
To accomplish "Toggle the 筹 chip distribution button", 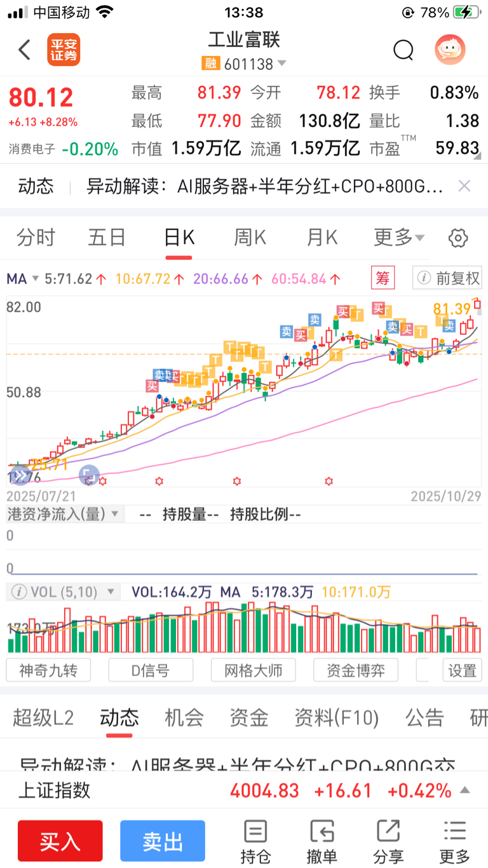I will tap(383, 278).
